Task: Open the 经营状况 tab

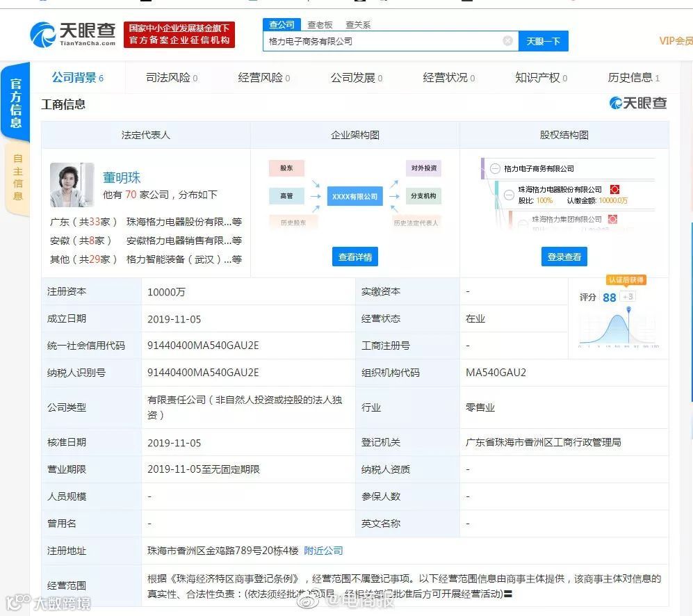Action: (448, 78)
